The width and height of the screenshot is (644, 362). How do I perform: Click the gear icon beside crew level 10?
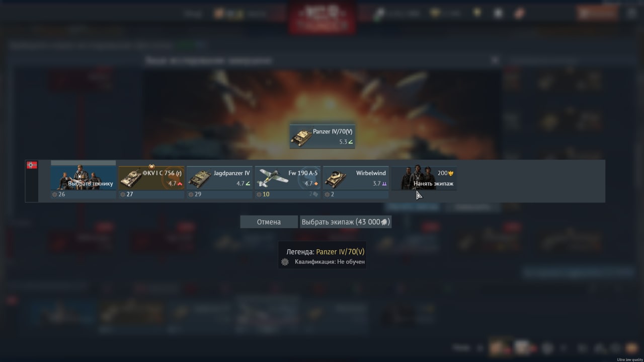[x=259, y=194]
